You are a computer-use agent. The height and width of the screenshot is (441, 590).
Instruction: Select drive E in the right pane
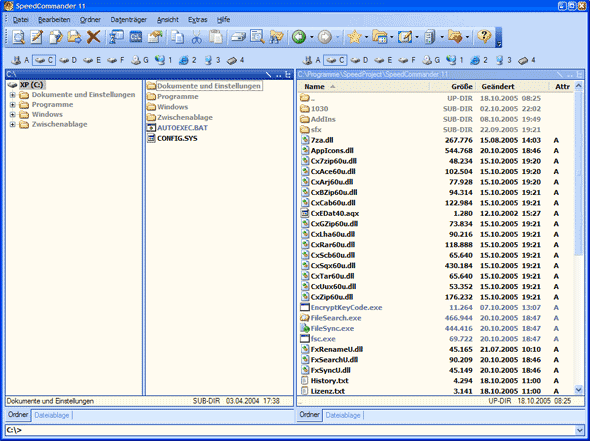[x=384, y=60]
